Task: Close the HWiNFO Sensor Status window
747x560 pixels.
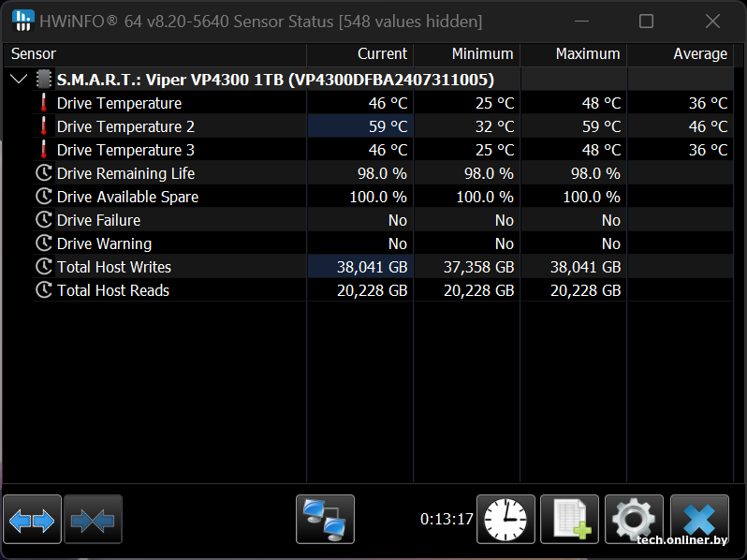Action: (x=712, y=21)
